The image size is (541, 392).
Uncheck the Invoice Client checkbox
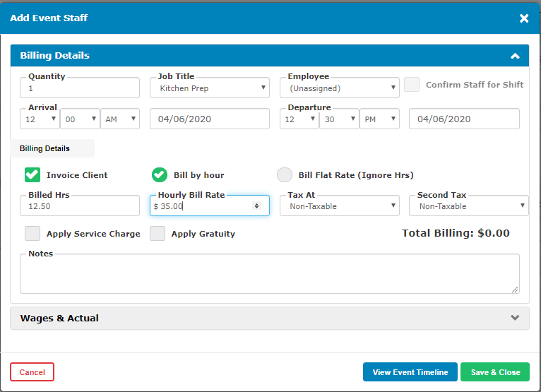click(x=32, y=175)
